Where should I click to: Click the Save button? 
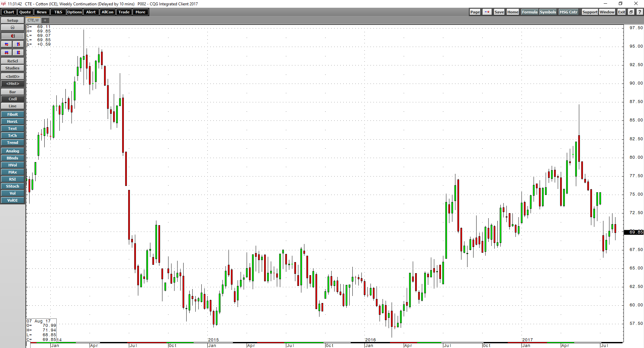click(499, 12)
